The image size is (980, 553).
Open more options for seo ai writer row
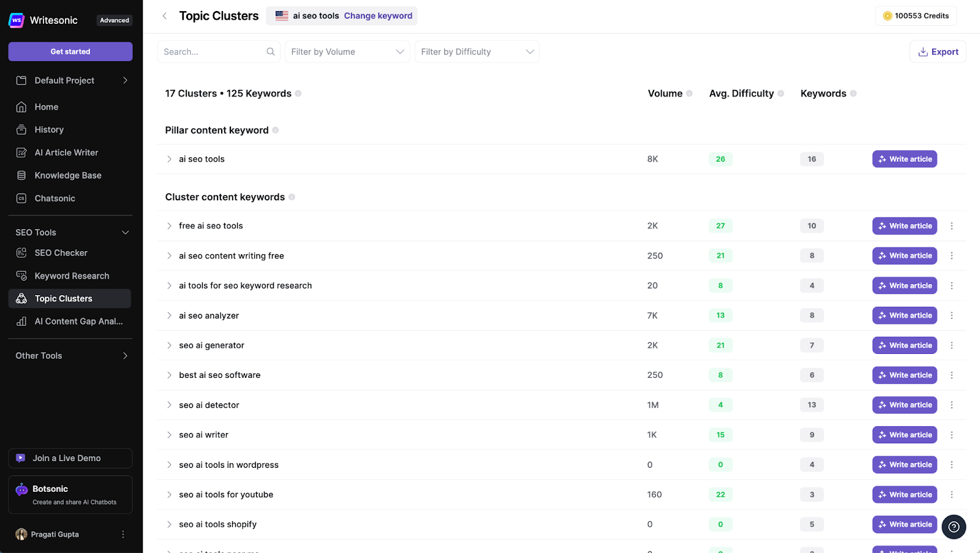952,435
